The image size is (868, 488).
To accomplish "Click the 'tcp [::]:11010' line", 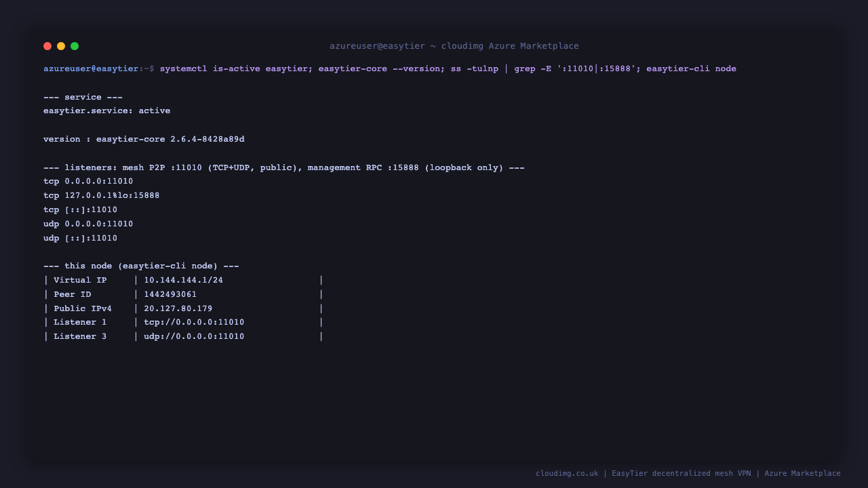I will (x=80, y=209).
